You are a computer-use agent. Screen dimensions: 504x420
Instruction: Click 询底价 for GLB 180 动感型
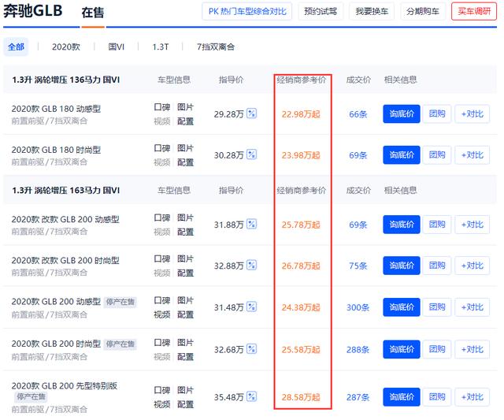[402, 113]
